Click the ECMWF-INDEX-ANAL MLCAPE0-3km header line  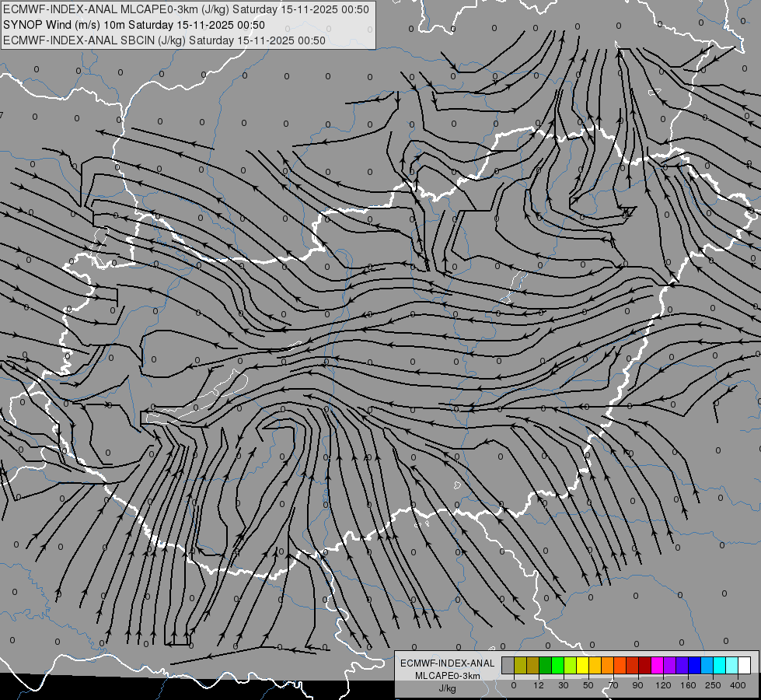pos(186,9)
